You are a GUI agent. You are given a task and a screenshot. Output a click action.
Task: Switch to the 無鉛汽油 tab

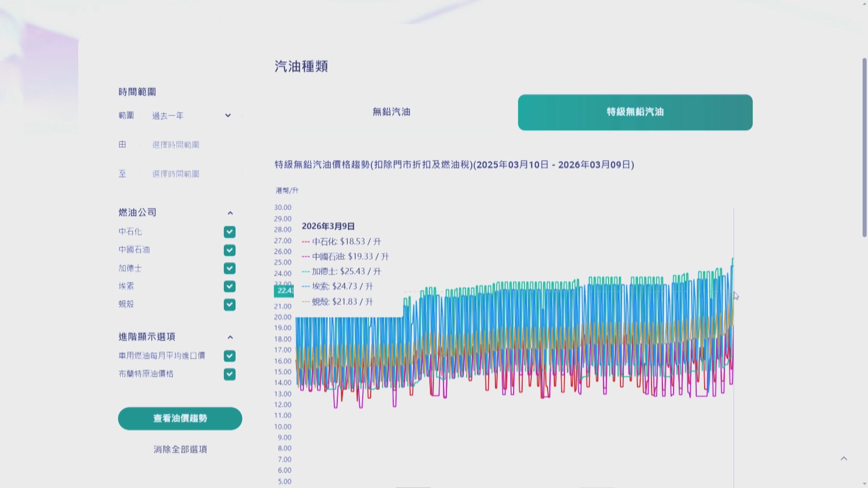[x=392, y=113]
